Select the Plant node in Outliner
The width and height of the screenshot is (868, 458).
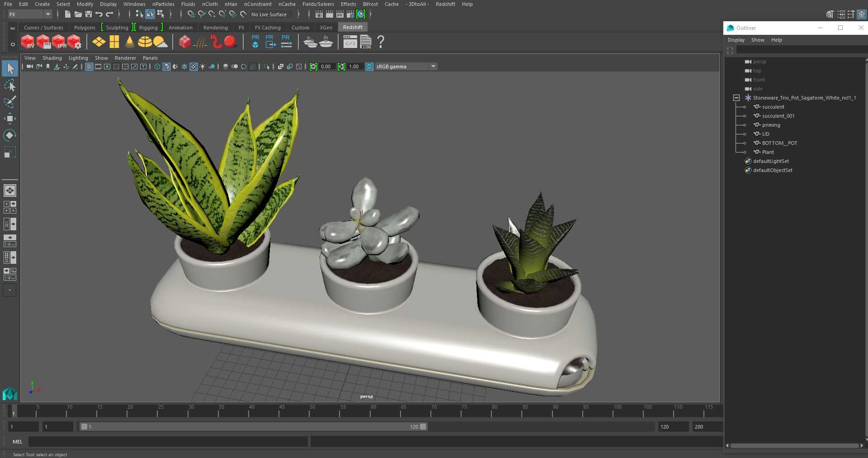coord(768,152)
